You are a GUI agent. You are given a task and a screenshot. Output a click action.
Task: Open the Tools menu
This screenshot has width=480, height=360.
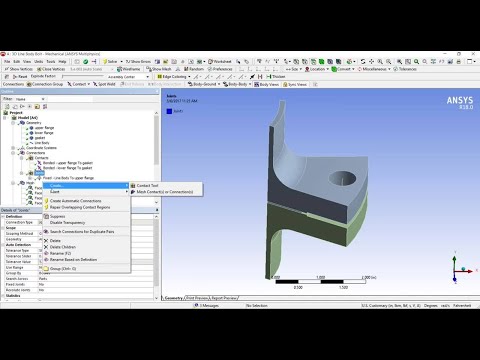(x=51, y=62)
